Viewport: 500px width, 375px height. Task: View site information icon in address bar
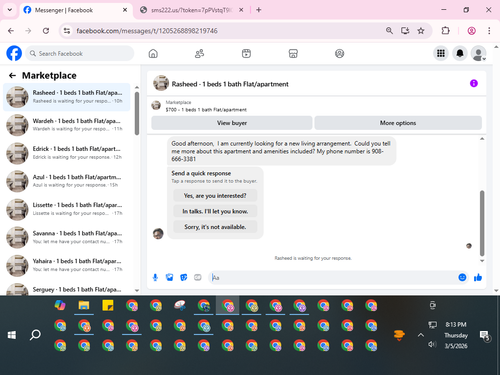coord(67,31)
